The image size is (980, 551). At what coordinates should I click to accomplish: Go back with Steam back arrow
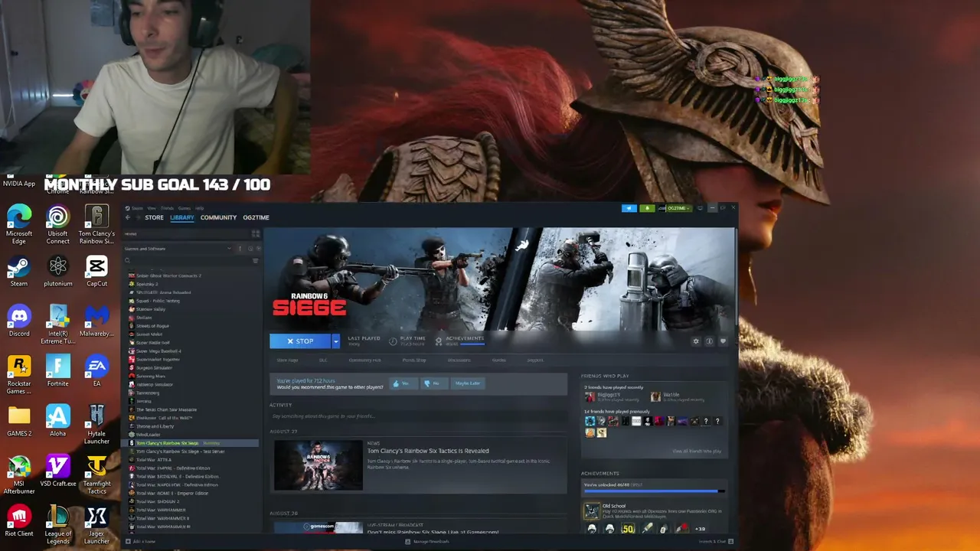[128, 217]
